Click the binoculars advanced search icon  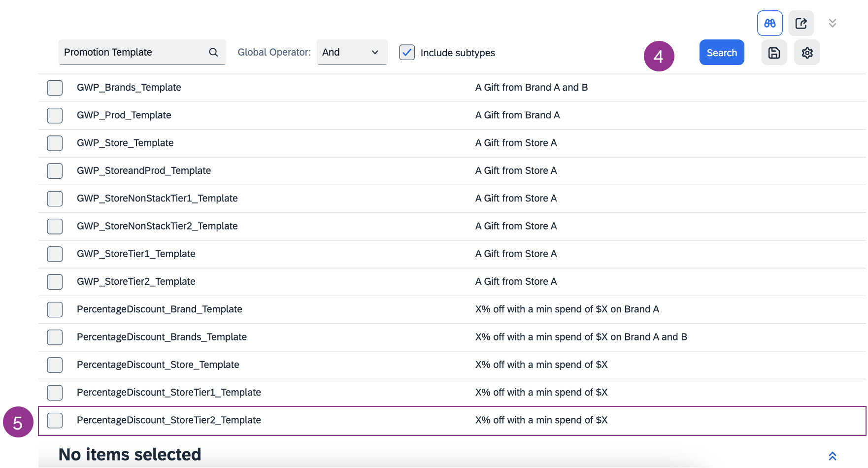(769, 23)
